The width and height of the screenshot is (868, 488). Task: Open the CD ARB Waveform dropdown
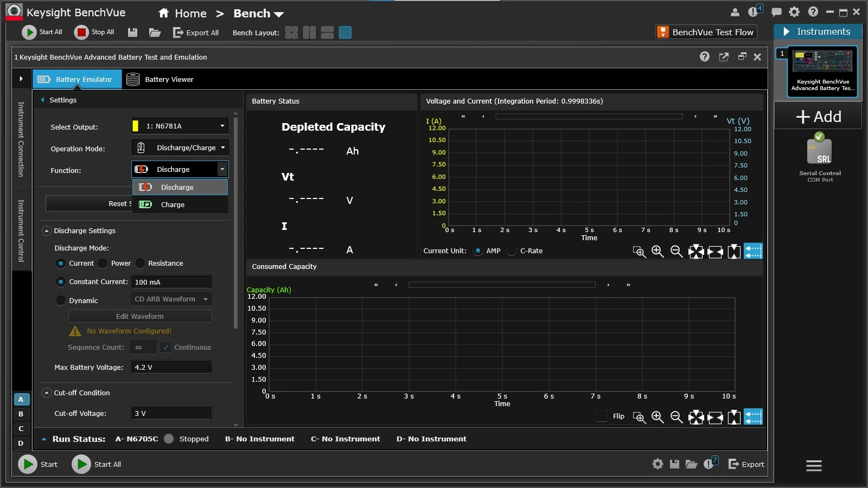coord(171,299)
